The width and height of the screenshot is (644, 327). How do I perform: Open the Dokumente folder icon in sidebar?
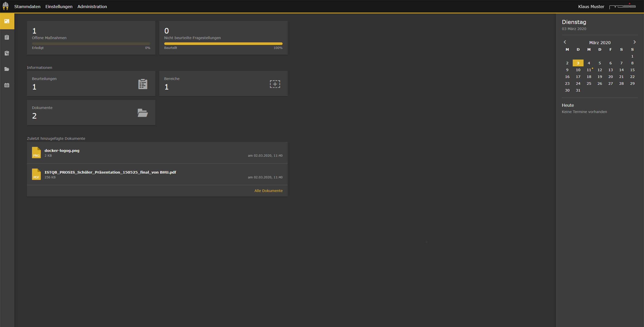pos(7,69)
